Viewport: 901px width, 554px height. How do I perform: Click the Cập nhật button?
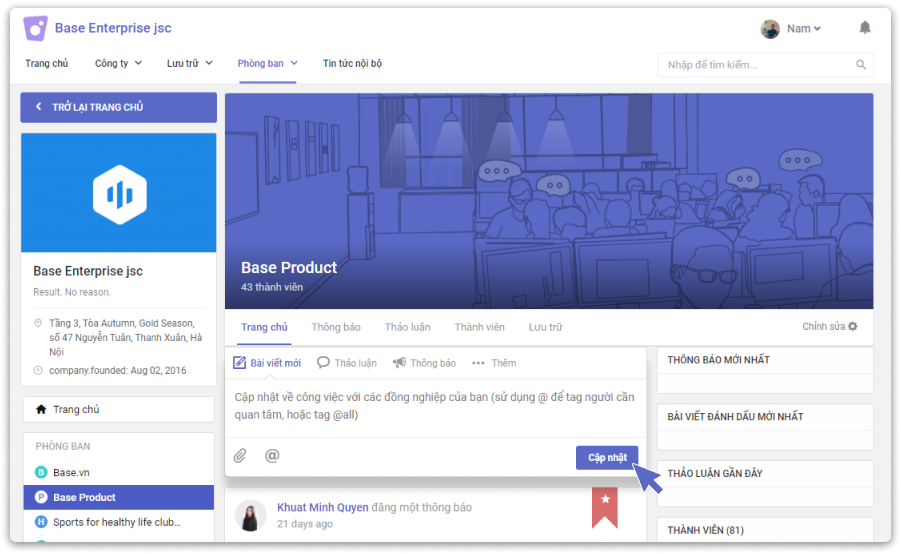pyautogui.click(x=607, y=457)
